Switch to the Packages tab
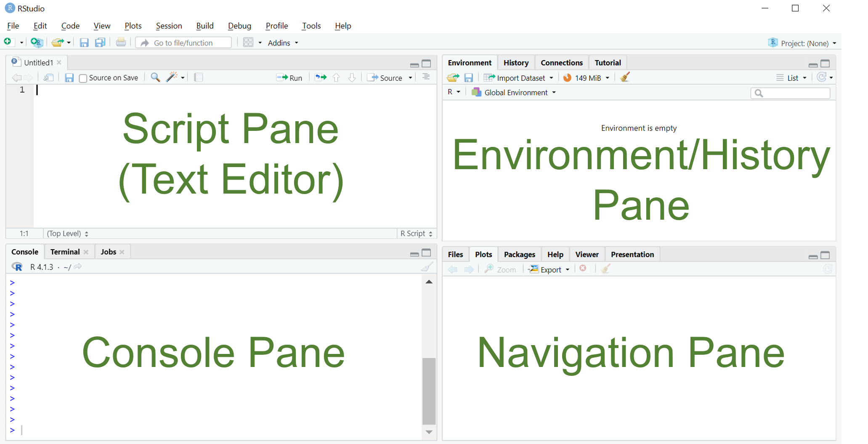Viewport: 868px width, 444px height. (519, 255)
